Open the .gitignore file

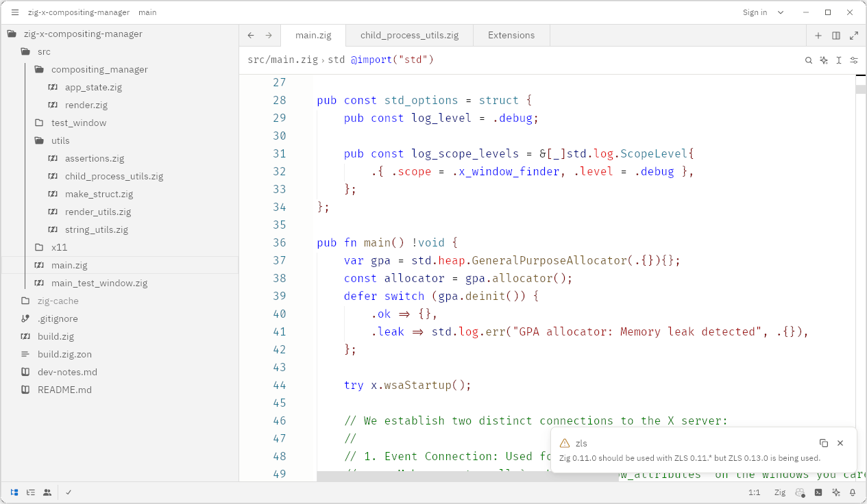[119, 318]
